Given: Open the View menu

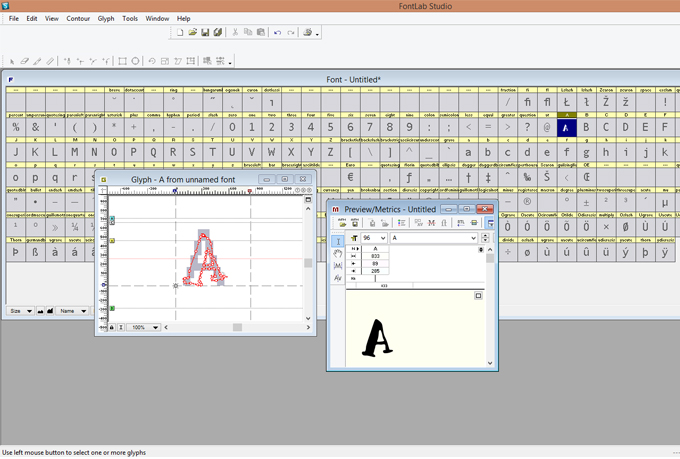Looking at the screenshot, I should point(52,19).
